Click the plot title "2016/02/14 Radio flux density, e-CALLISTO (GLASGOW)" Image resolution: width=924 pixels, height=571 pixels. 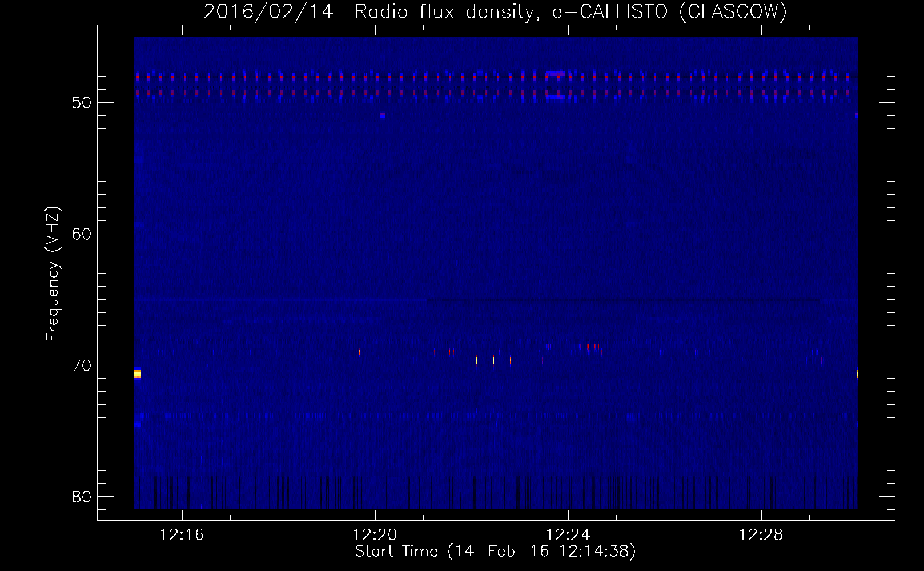pyautogui.click(x=495, y=11)
